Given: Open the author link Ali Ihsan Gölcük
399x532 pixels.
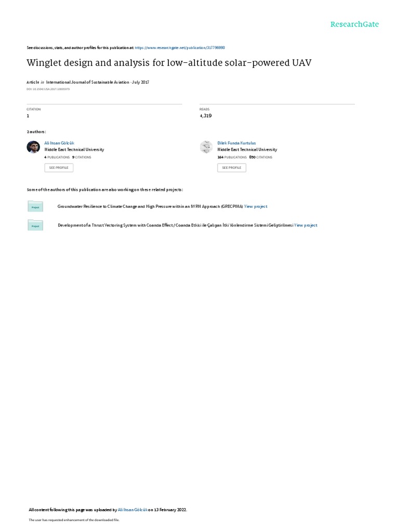Looking at the screenshot, I should (59, 143).
